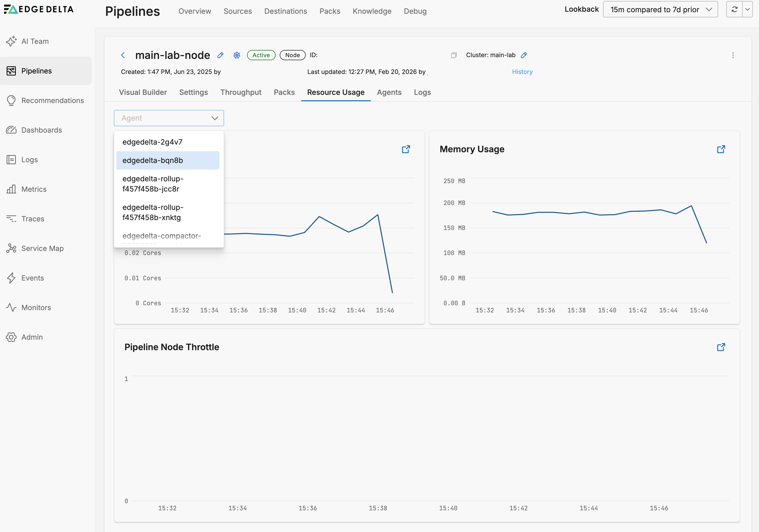Go back using the left chevron arrow

click(x=123, y=55)
